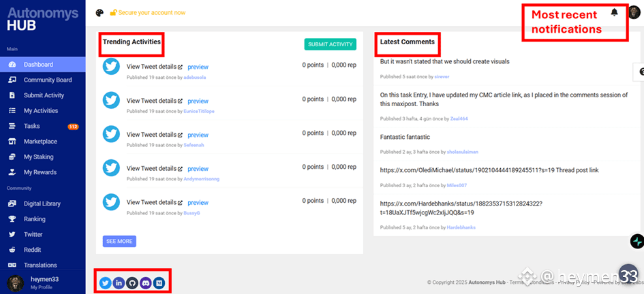The width and height of the screenshot is (644, 294).
Task: Click the My Staking coins icon
Action: [12, 157]
